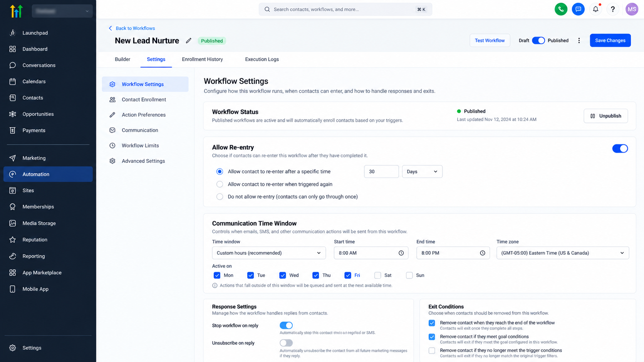
Task: Select re-enter when triggered again option
Action: (x=220, y=184)
